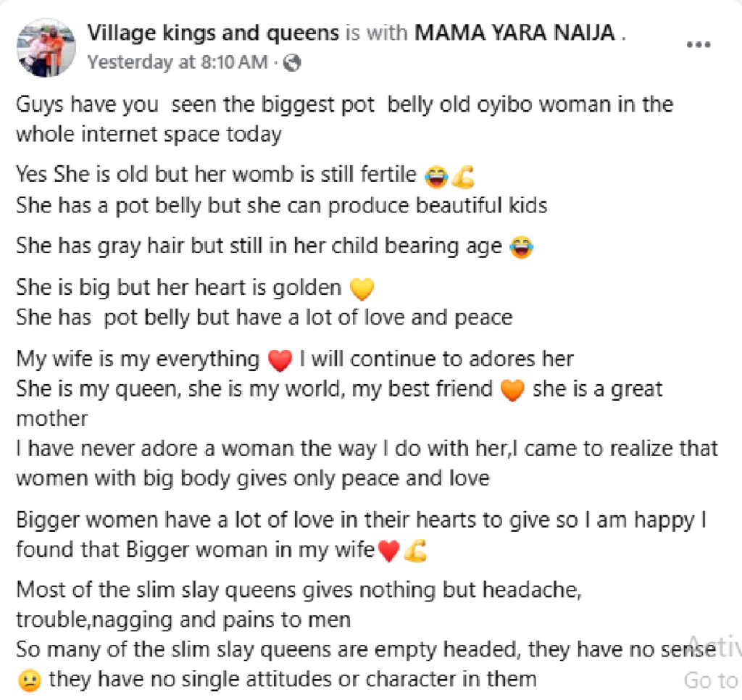Click the red heart after 'in my wife'

pyautogui.click(x=389, y=551)
